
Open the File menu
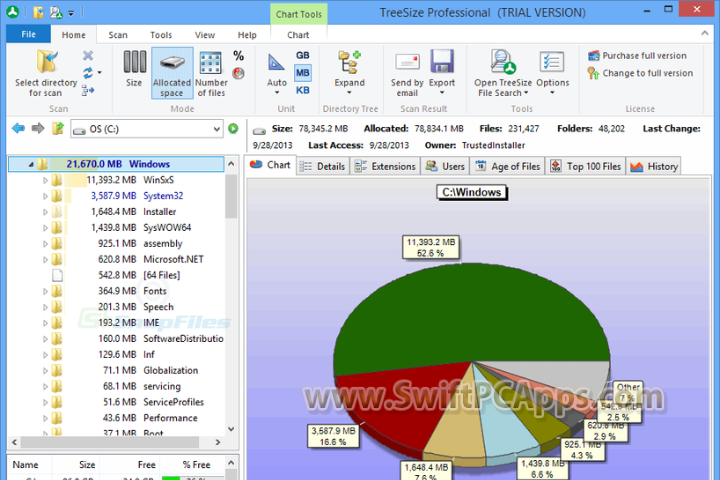click(x=28, y=34)
